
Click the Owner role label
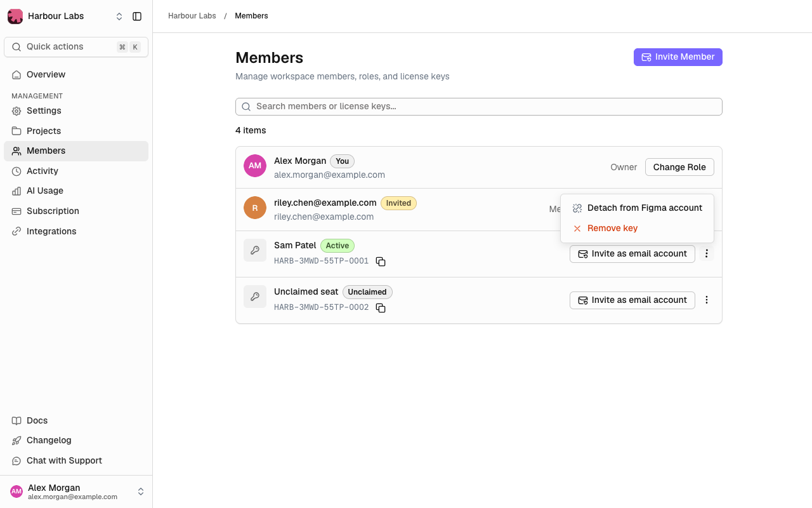624,167
